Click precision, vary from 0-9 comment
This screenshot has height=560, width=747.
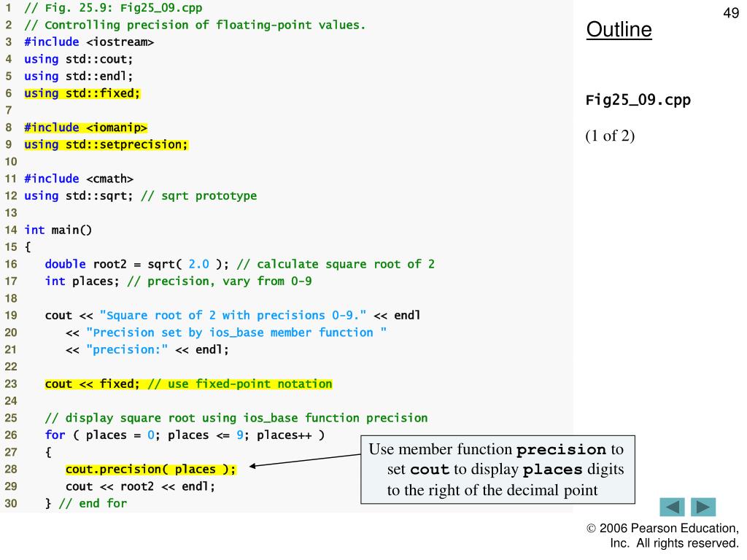[220, 281]
